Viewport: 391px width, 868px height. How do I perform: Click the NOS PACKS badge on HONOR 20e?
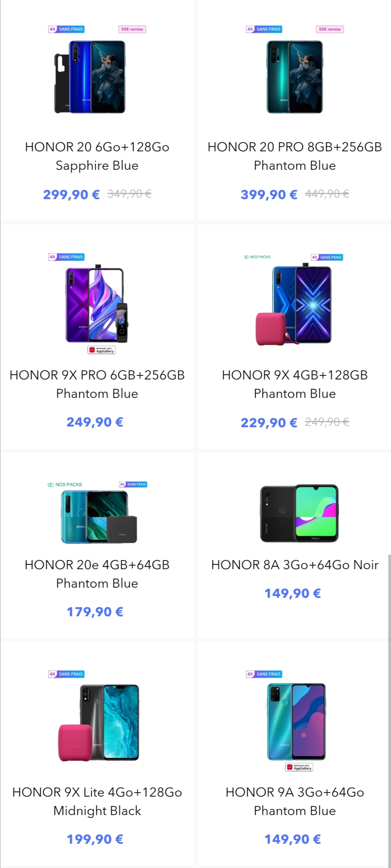tap(65, 485)
